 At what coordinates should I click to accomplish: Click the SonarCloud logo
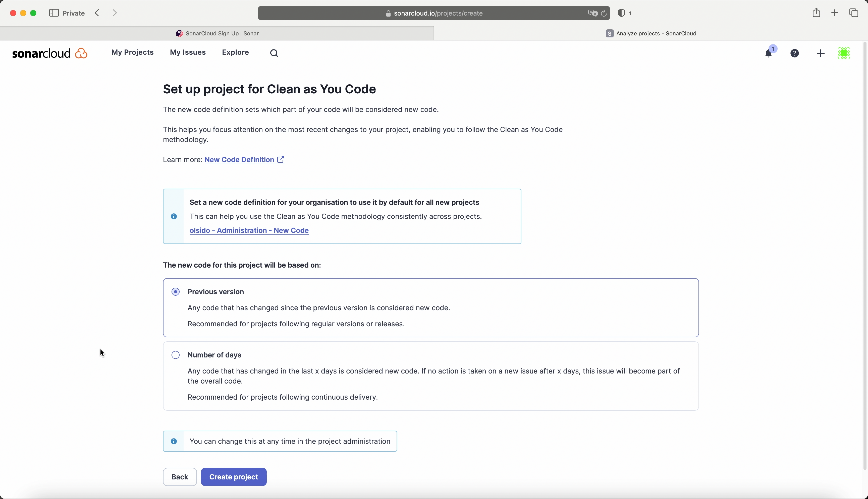point(50,53)
